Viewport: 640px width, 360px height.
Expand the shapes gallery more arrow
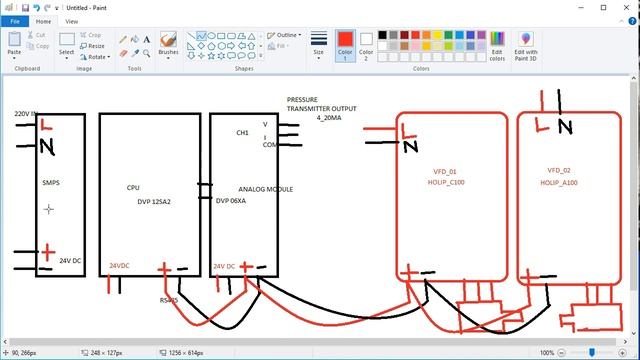(x=261, y=56)
